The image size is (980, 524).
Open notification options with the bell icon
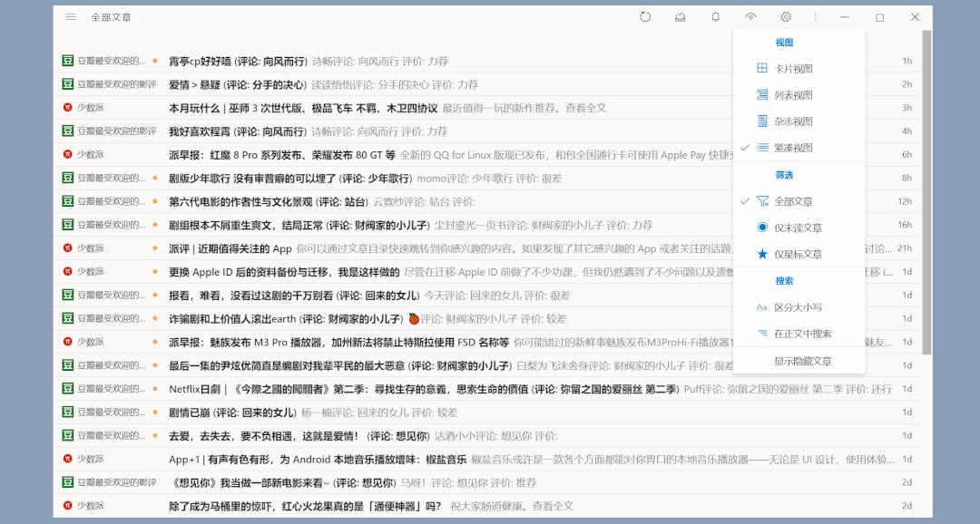[716, 16]
